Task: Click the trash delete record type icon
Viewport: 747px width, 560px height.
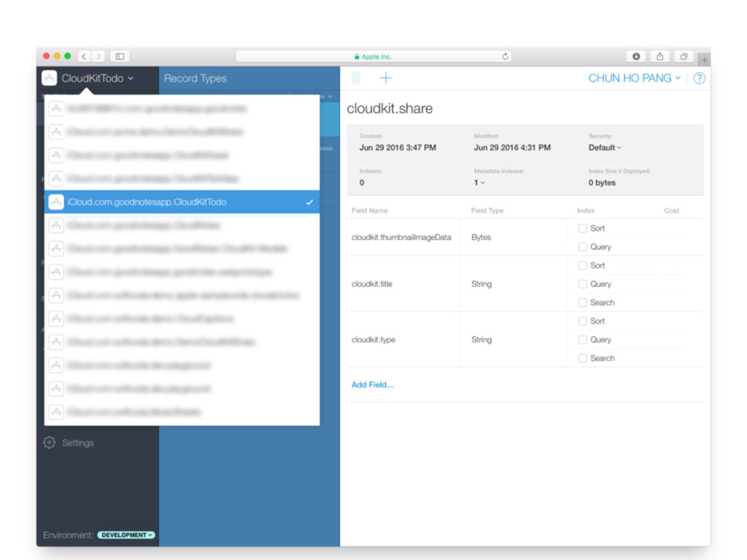Action: [x=356, y=78]
